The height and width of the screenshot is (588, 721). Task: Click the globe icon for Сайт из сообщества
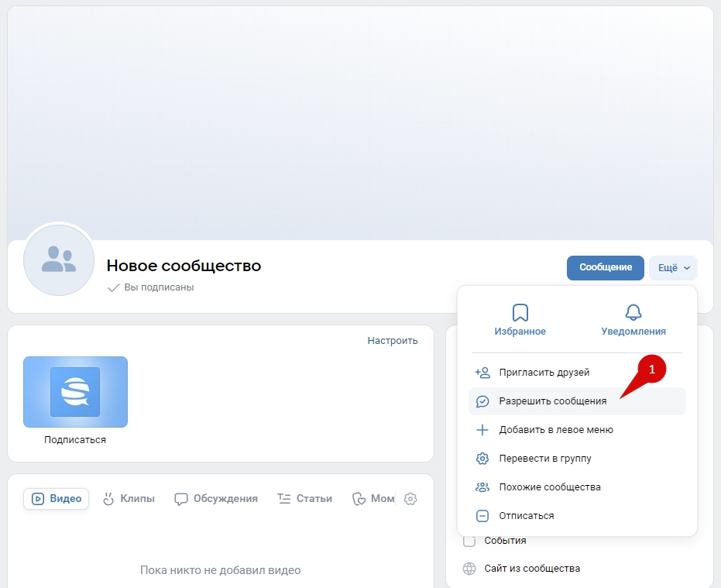point(469,569)
